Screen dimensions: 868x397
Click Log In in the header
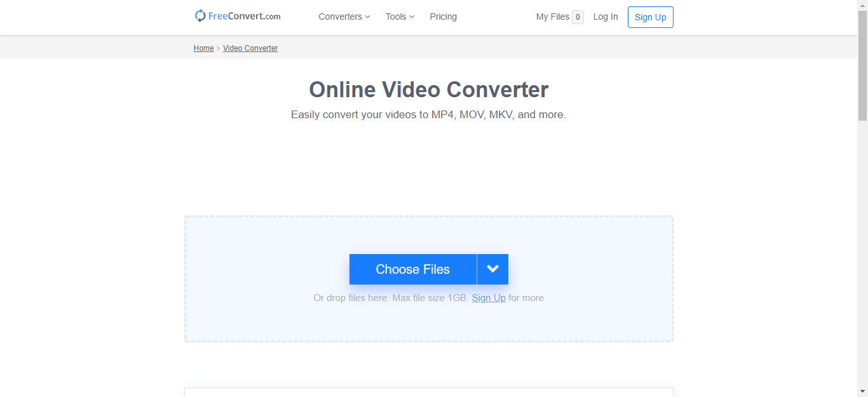click(605, 17)
